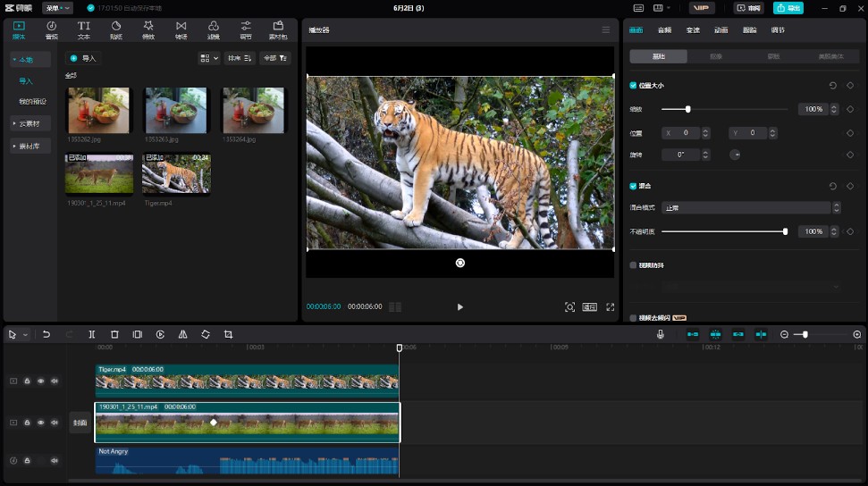The width and height of the screenshot is (868, 486).
Task: Click the Crop tool in timeline toolbar
Action: coord(228,334)
